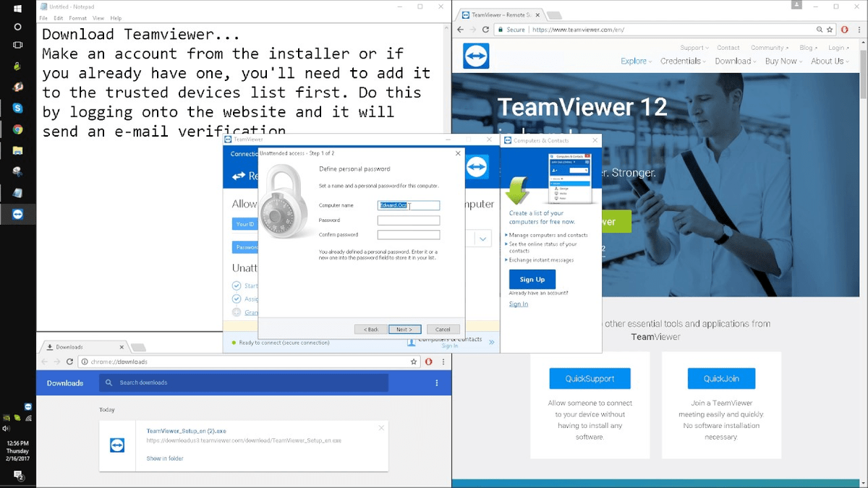Toggle the Assign device step checkmark
This screenshot has height=488, width=868.
pos(236,299)
